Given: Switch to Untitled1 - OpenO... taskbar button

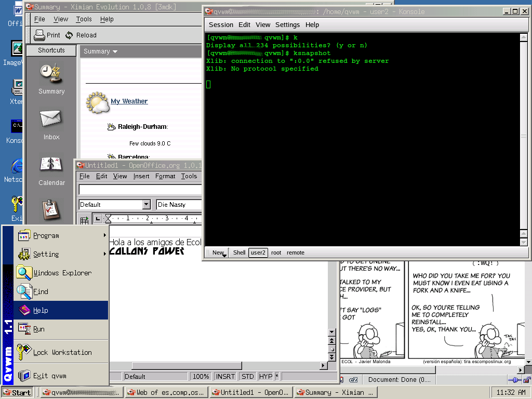Looking at the screenshot, I should tap(251, 393).
